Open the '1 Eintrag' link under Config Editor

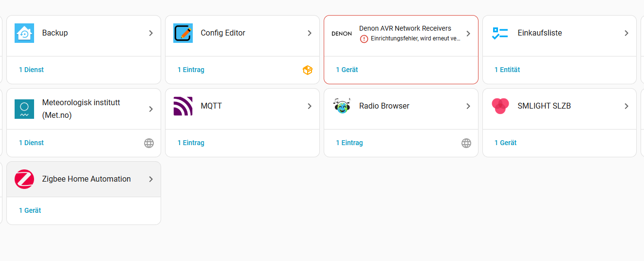click(x=191, y=70)
